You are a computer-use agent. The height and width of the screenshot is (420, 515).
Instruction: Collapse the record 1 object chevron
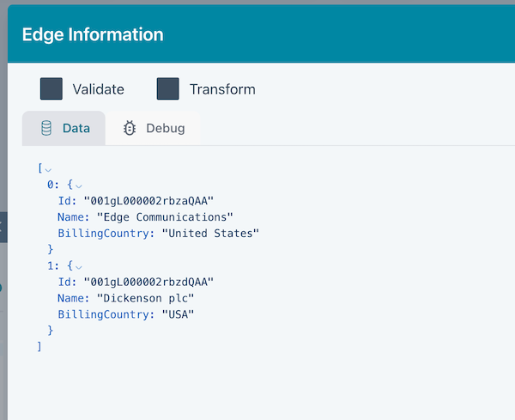click(79, 266)
